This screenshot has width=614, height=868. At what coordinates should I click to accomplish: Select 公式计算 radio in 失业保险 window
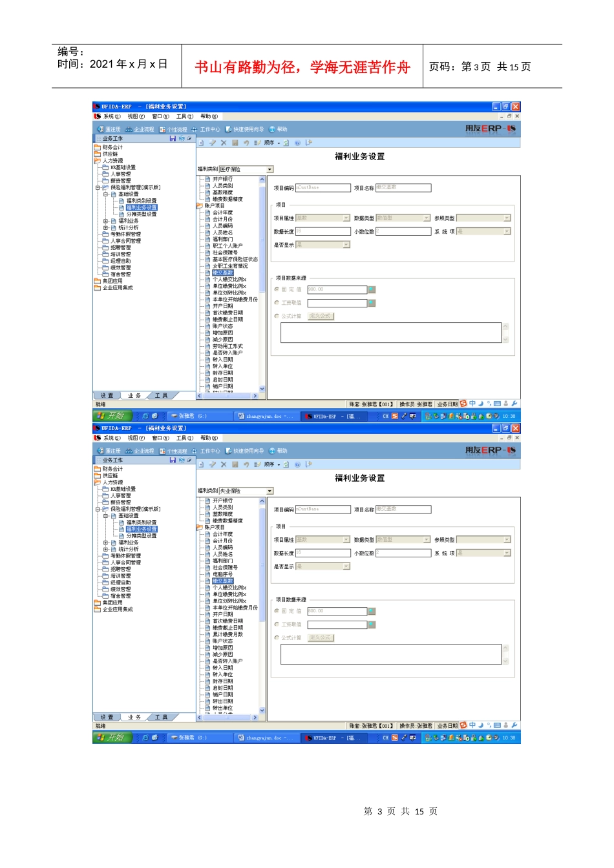[277, 638]
